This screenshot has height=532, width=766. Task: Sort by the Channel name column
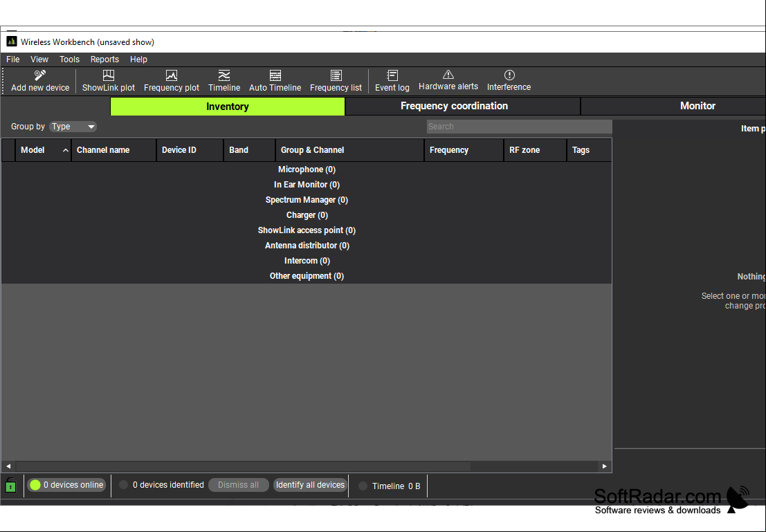113,150
